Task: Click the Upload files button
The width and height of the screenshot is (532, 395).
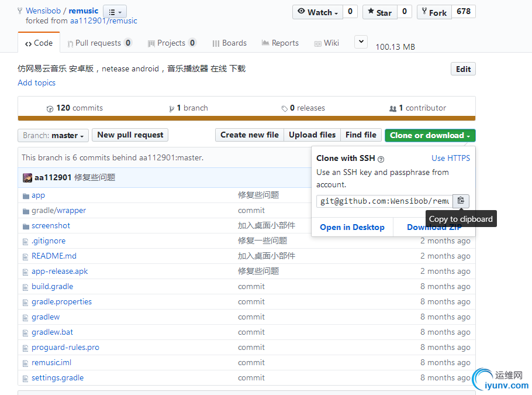Action: pos(312,135)
